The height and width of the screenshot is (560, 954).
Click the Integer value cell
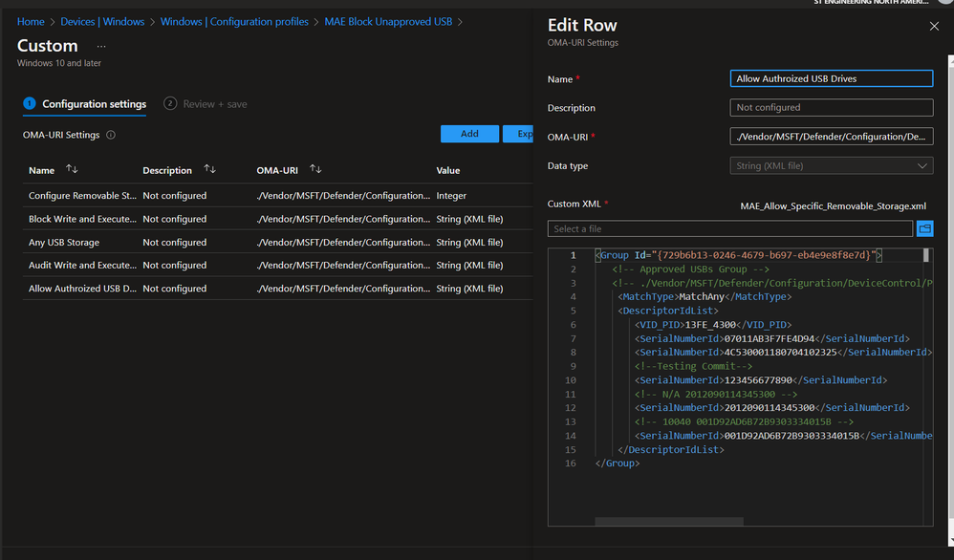[451, 196]
